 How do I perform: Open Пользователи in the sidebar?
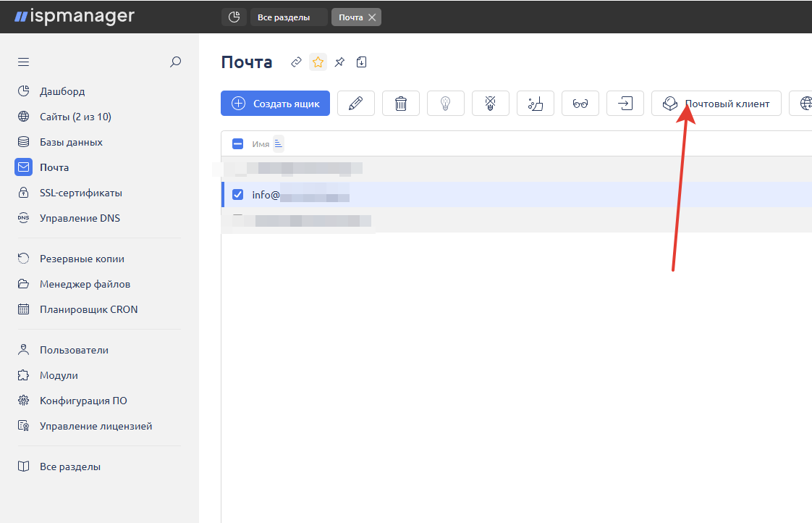(74, 350)
